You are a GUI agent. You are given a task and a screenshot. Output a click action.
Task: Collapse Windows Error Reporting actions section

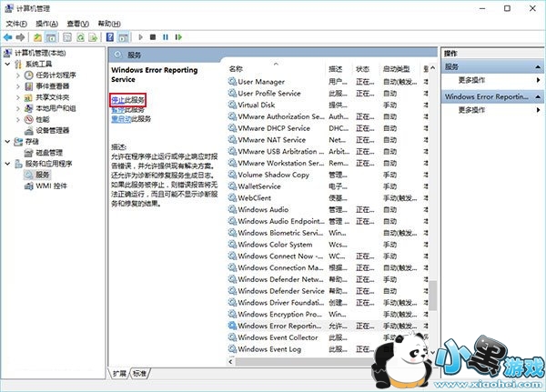pos(538,96)
